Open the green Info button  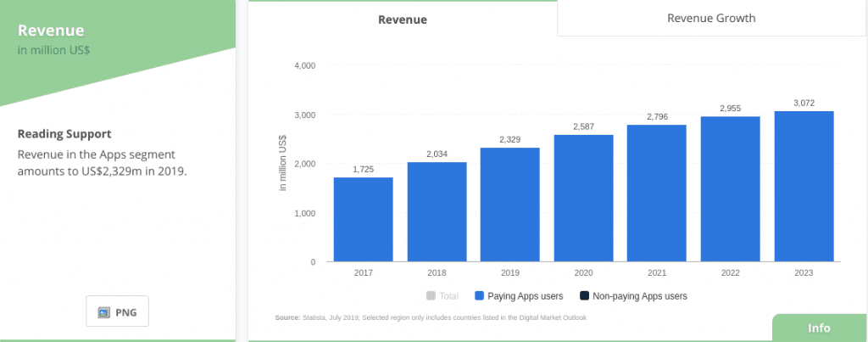[819, 328]
